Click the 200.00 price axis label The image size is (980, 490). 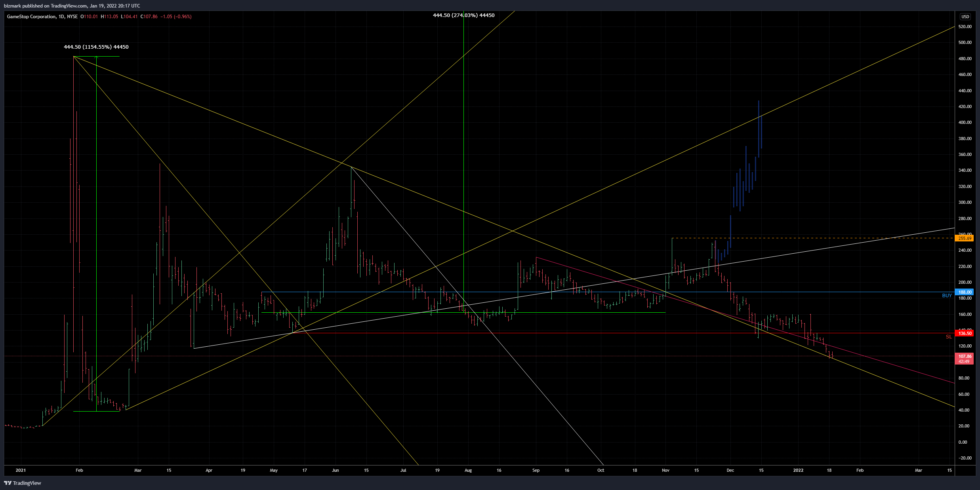click(965, 282)
